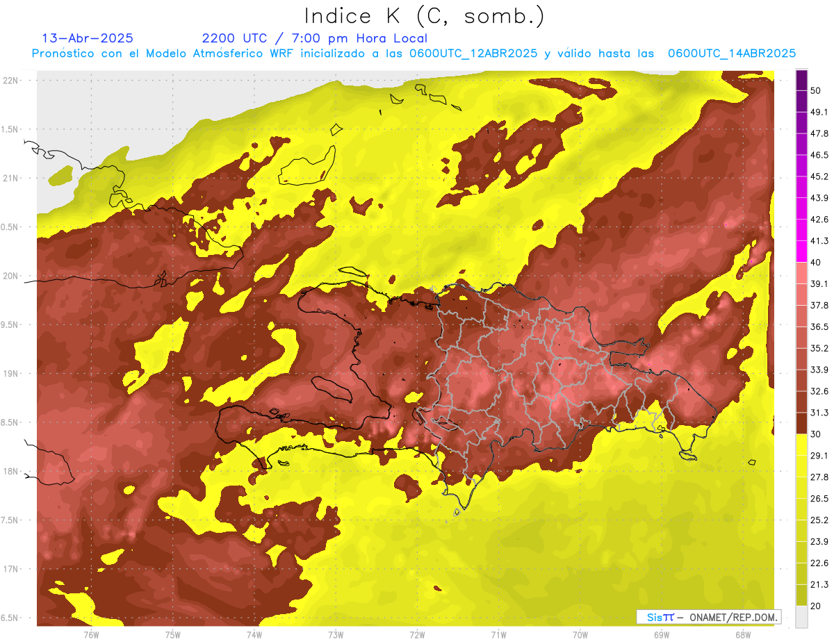Screen dimensions: 834x644
Task: Click the colorbar value 33.9
Action: tap(819, 370)
